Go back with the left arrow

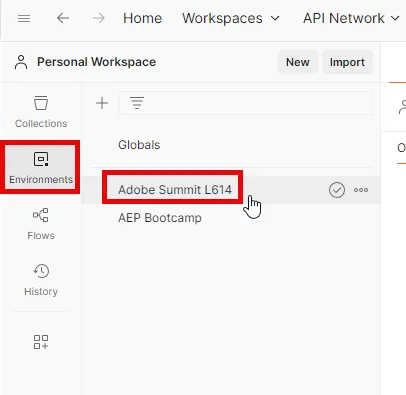tap(63, 18)
